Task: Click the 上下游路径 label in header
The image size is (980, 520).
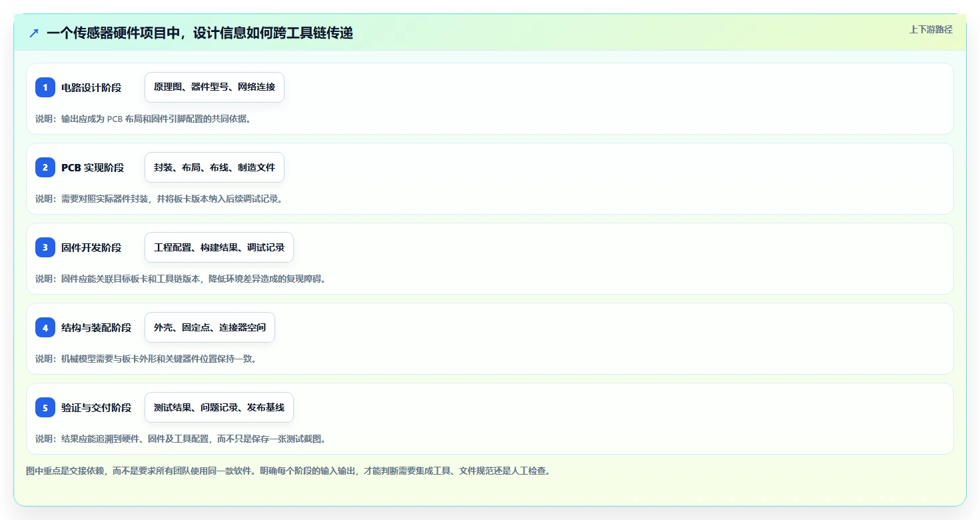Action: coord(931,29)
